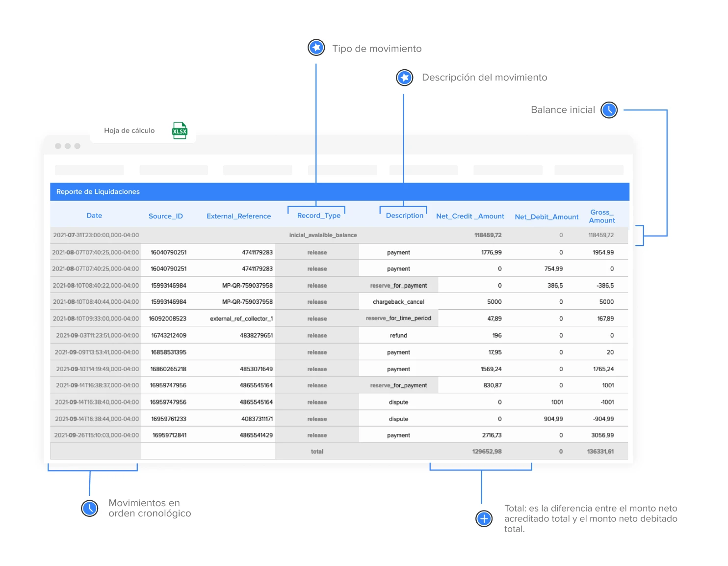Click the Source_ID column header
This screenshot has height=566, width=728.
point(166,216)
